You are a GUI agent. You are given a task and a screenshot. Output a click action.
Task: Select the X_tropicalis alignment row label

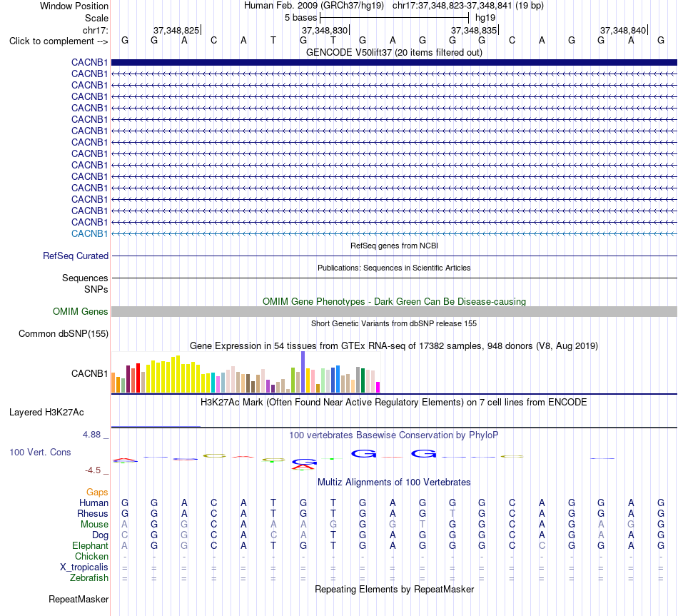pyautogui.click(x=84, y=567)
